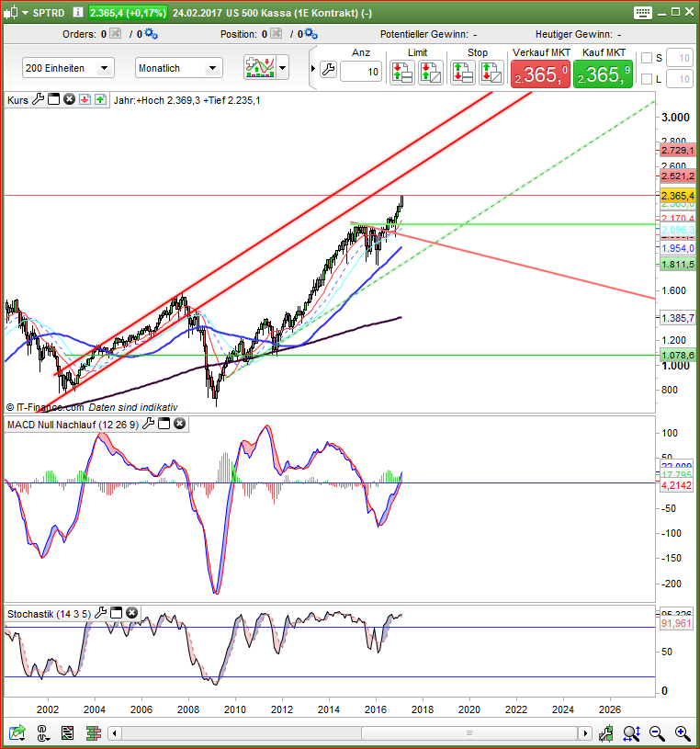
Task: Click the S value input field
Action: point(680,58)
